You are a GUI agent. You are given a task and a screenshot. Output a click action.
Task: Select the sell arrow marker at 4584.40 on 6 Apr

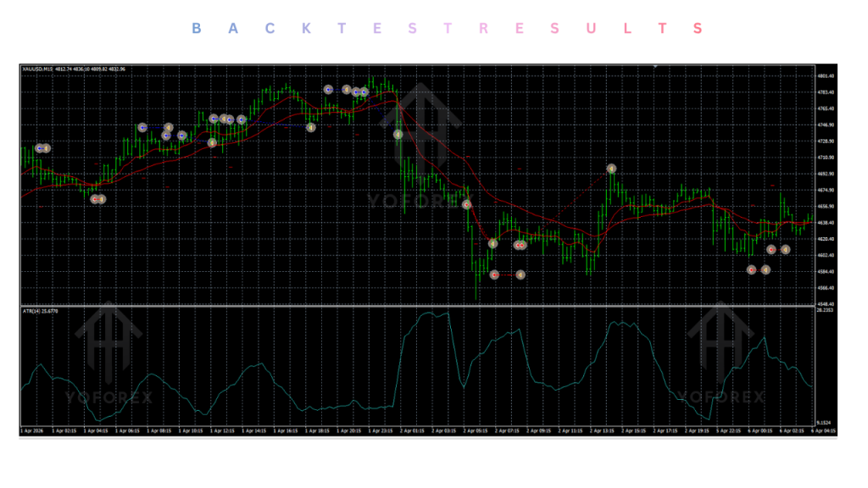(752, 270)
